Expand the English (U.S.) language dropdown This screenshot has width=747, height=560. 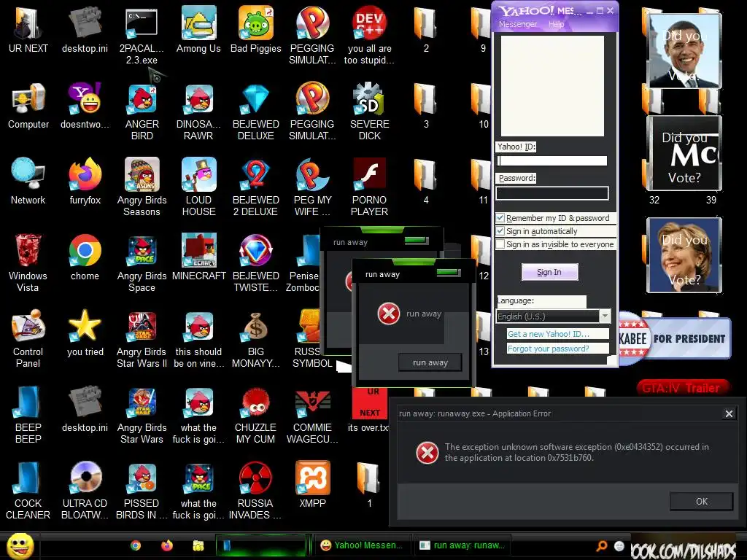[x=605, y=316]
